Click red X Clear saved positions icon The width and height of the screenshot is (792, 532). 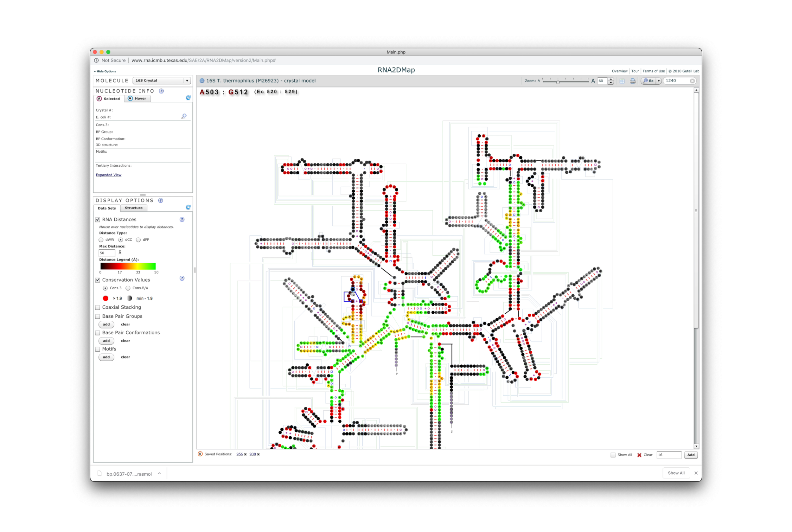[639, 455]
